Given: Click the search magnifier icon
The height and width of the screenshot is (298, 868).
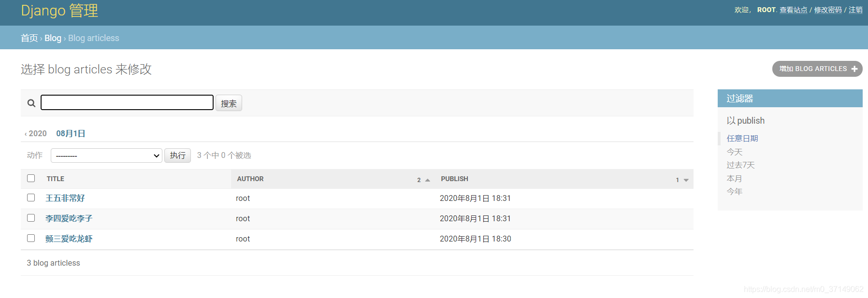Looking at the screenshot, I should tap(31, 103).
